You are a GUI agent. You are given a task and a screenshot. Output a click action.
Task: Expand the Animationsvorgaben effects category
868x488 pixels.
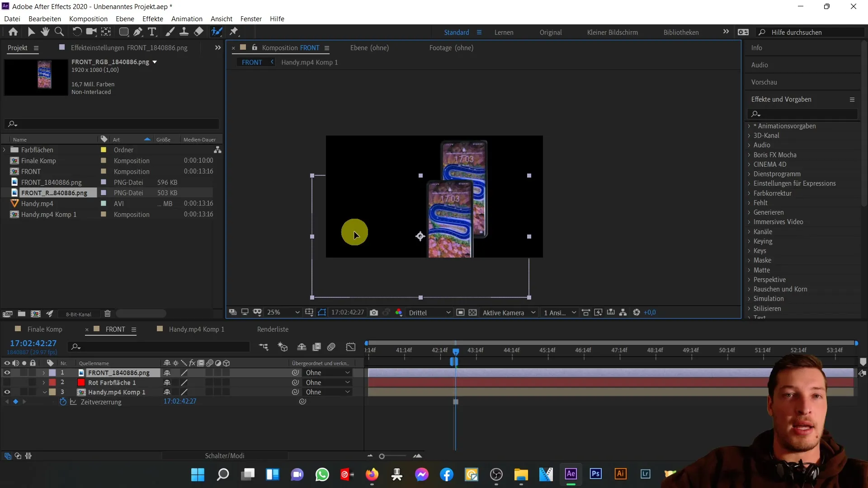[750, 126]
